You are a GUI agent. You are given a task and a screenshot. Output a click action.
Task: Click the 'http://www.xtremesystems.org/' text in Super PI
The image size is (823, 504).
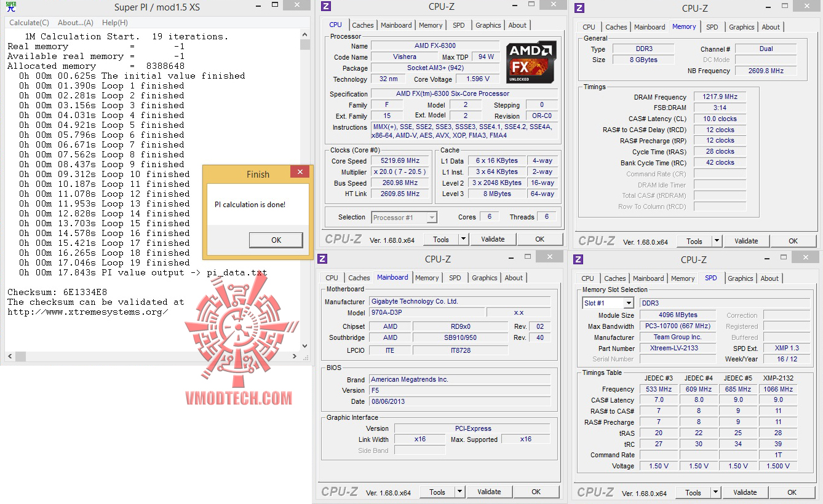88,312
